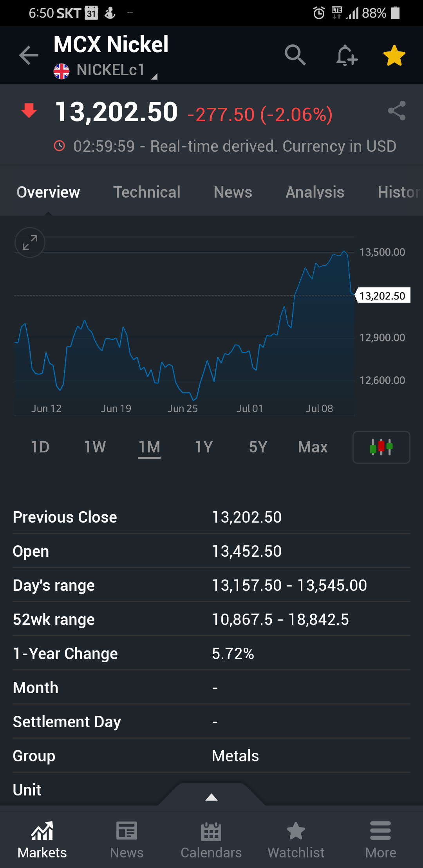This screenshot has width=423, height=868.
Task: Tap the 13,202.50 chart price marker
Action: [x=382, y=296]
